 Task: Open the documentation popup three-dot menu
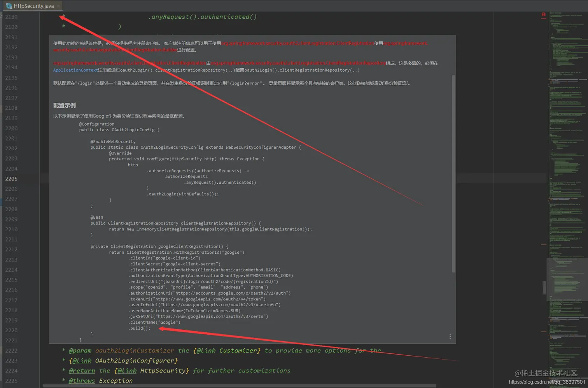pyautogui.click(x=450, y=337)
